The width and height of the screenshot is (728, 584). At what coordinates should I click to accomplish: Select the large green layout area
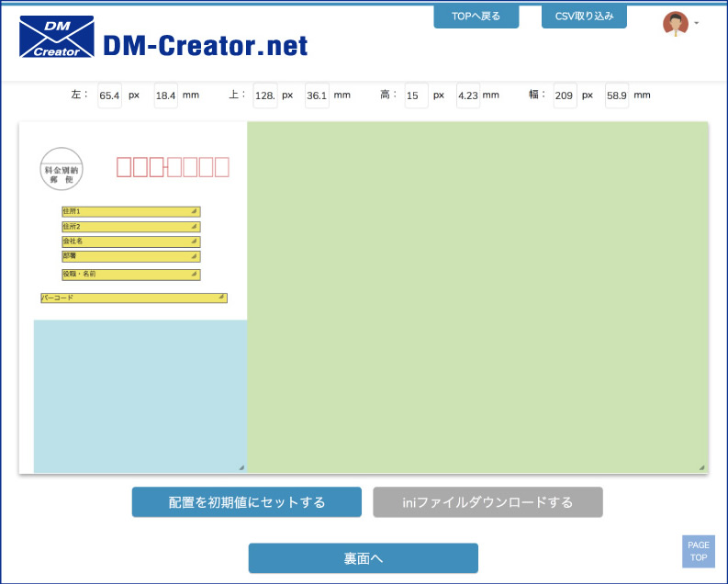pyautogui.click(x=477, y=294)
